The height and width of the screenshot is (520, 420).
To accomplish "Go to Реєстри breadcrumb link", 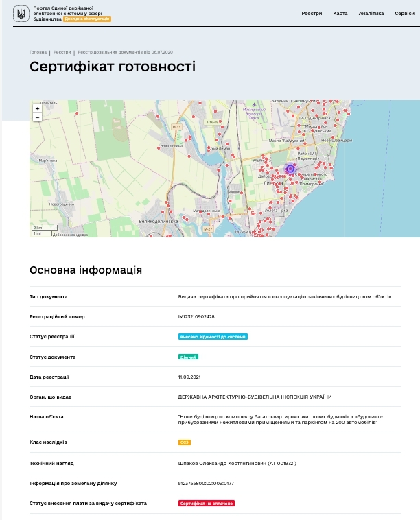I will (x=62, y=52).
